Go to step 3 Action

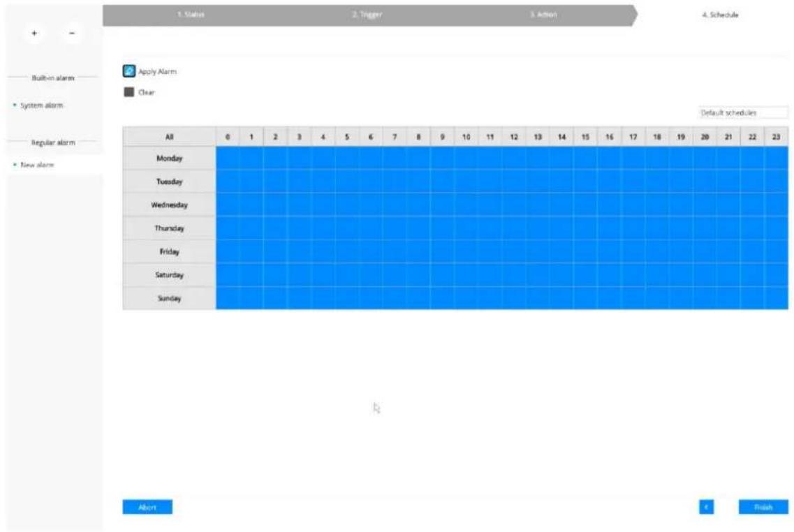pos(544,15)
